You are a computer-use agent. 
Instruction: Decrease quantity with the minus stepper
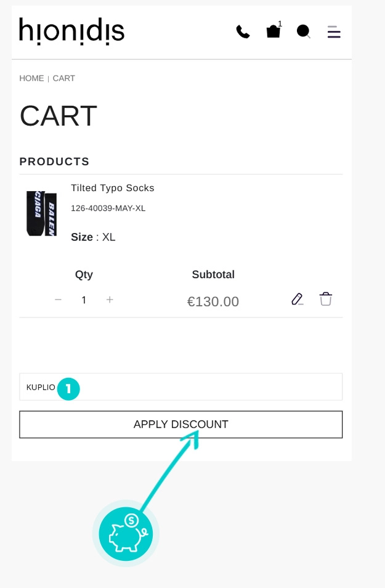pyautogui.click(x=59, y=300)
